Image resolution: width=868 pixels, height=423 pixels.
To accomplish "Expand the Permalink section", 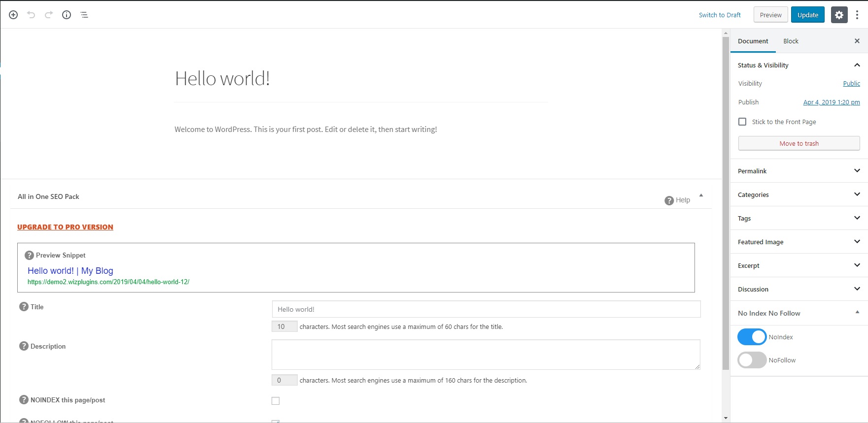I will point(799,171).
